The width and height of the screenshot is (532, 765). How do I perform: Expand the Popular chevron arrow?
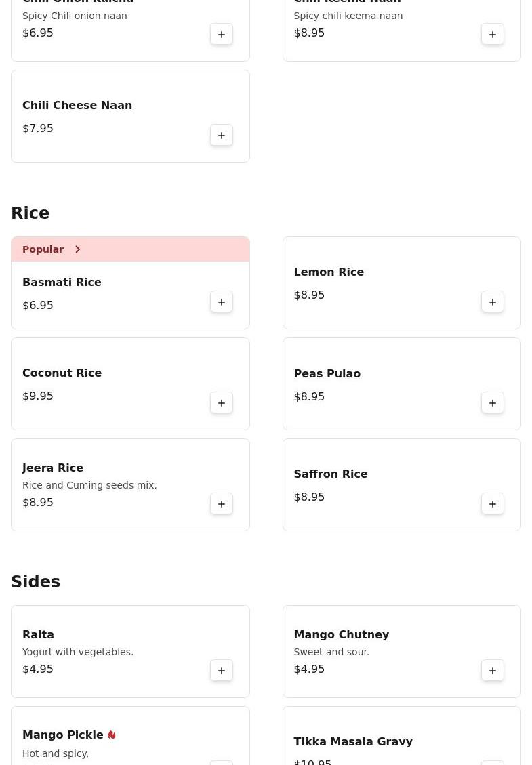pyautogui.click(x=78, y=249)
